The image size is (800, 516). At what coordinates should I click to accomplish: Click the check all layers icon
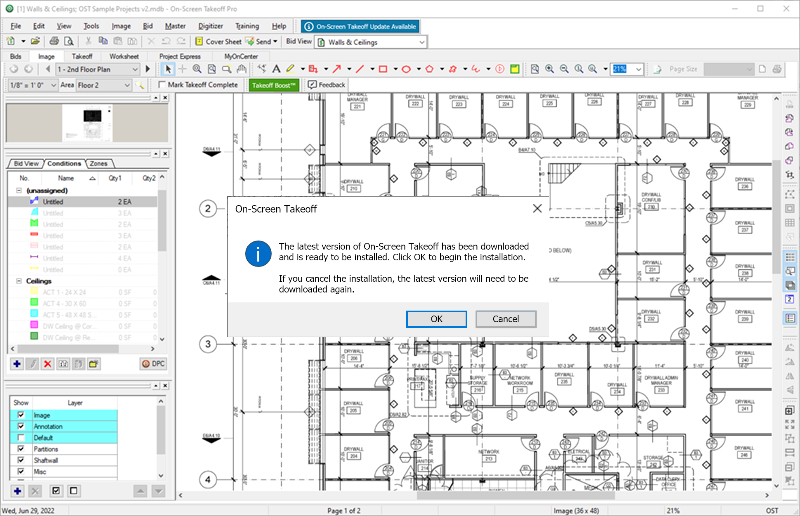tap(56, 491)
